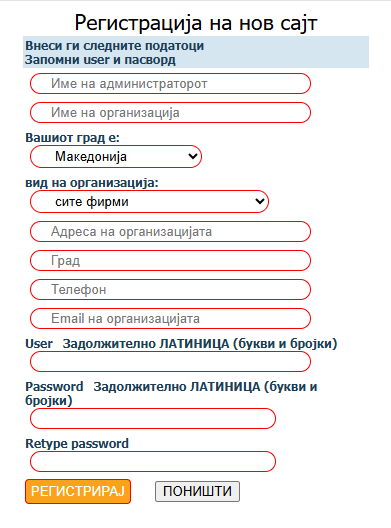The width and height of the screenshot is (391, 528).
Task: Focus the 'Име на организација' text box
Action: (x=170, y=112)
